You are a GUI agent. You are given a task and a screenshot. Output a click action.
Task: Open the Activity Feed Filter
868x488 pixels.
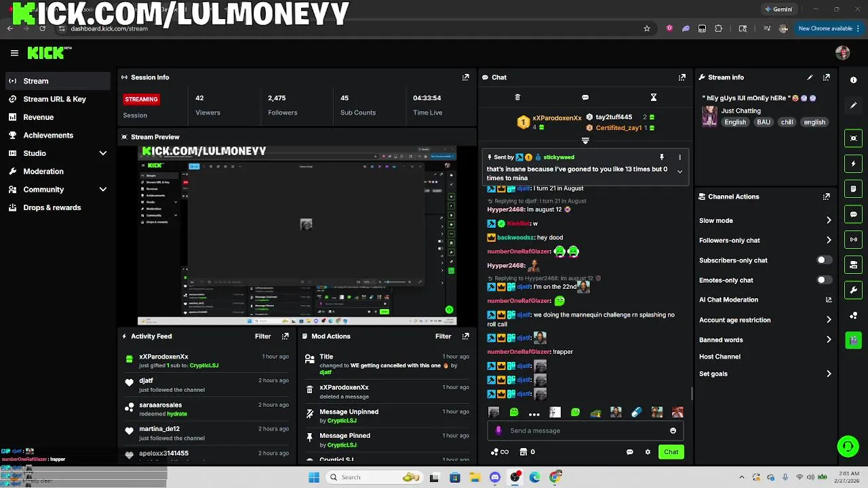(x=262, y=336)
